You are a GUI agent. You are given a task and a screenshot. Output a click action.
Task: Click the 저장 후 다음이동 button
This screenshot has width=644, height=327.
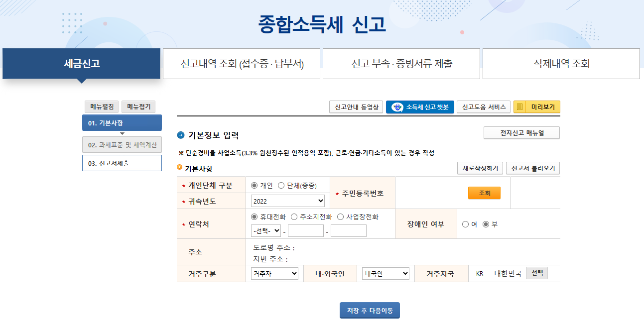(x=370, y=310)
